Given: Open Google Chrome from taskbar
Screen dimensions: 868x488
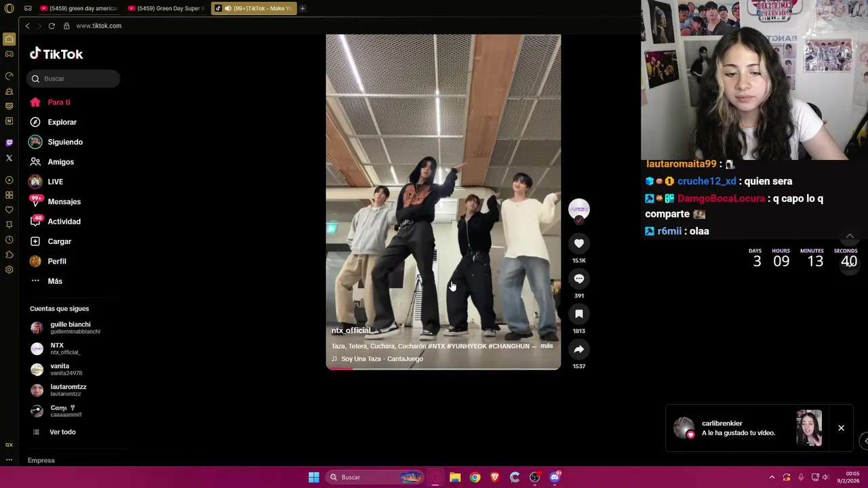Looking at the screenshot, I should pyautogui.click(x=475, y=477).
